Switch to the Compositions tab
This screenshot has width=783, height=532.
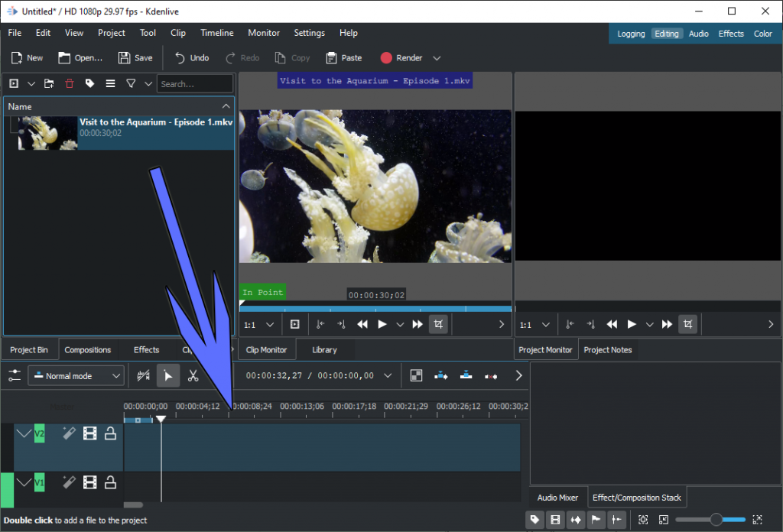pyautogui.click(x=88, y=350)
